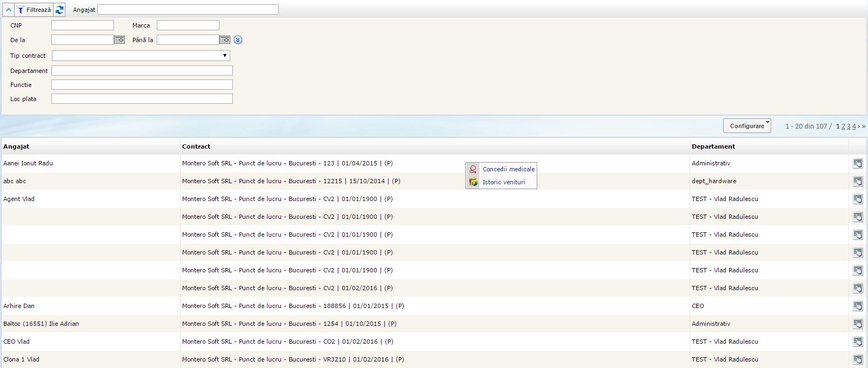The image size is (868, 368).
Task: Focus the CNP input field
Action: (x=83, y=25)
